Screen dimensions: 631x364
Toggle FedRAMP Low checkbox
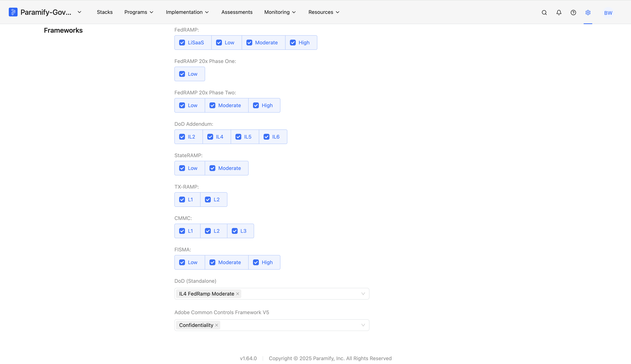(219, 43)
